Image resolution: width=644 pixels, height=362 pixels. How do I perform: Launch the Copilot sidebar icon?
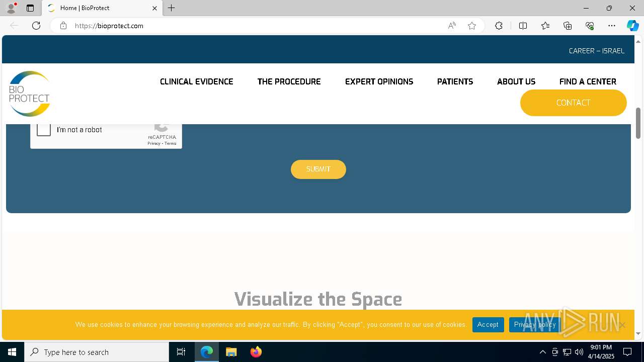[632, 26]
